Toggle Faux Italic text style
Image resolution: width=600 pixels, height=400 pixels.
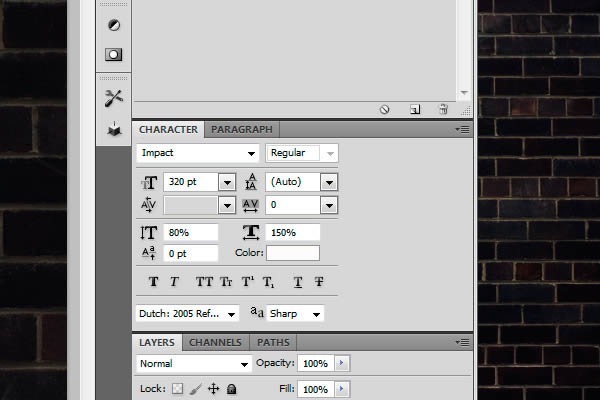click(x=174, y=282)
